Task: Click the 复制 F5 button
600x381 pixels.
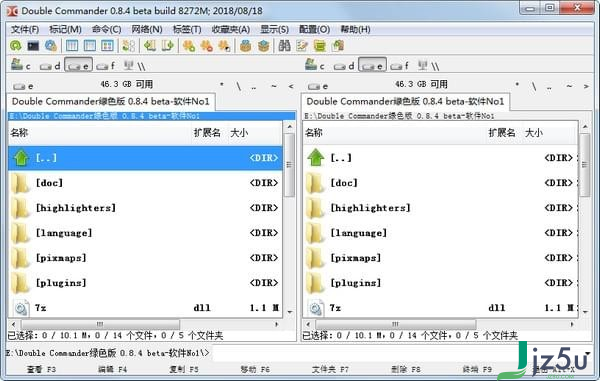Action: (x=184, y=370)
